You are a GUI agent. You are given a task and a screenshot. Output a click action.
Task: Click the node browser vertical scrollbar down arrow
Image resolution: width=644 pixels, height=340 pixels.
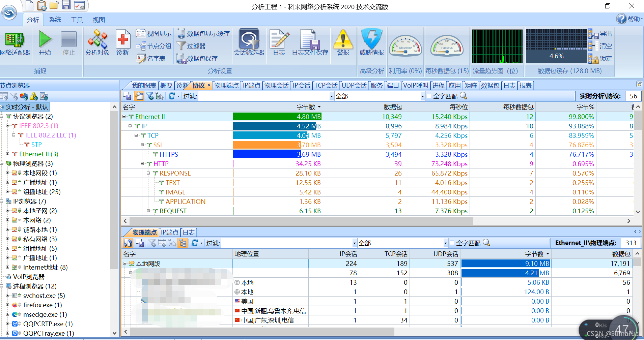click(x=114, y=333)
